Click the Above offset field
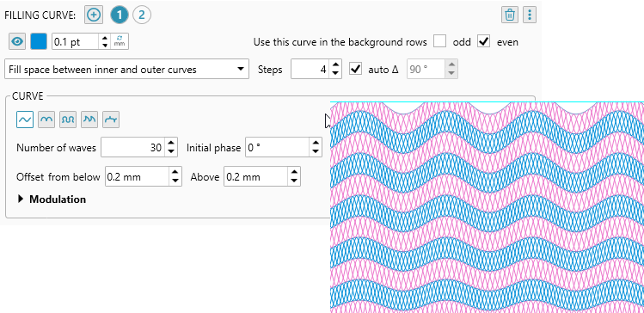The width and height of the screenshot is (644, 313). pos(255,176)
